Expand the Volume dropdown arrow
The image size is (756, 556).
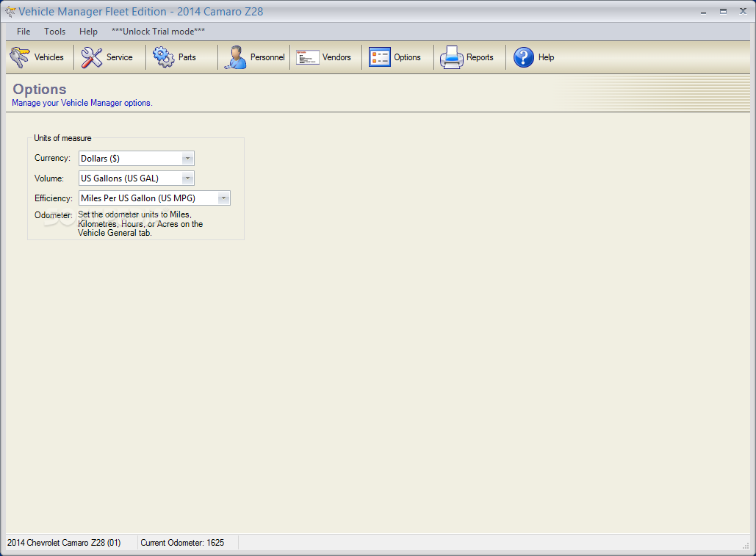pos(187,178)
